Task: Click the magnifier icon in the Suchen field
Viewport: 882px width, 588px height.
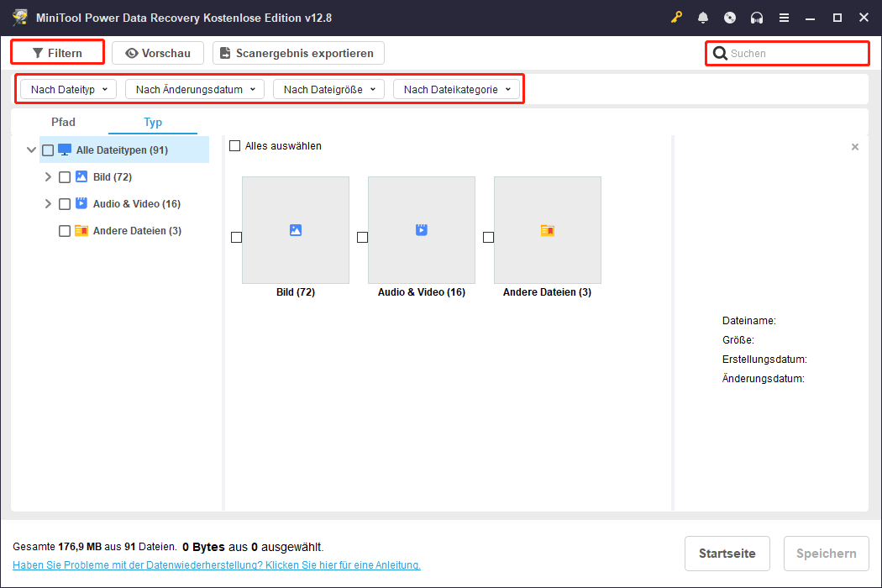Action: (x=720, y=53)
